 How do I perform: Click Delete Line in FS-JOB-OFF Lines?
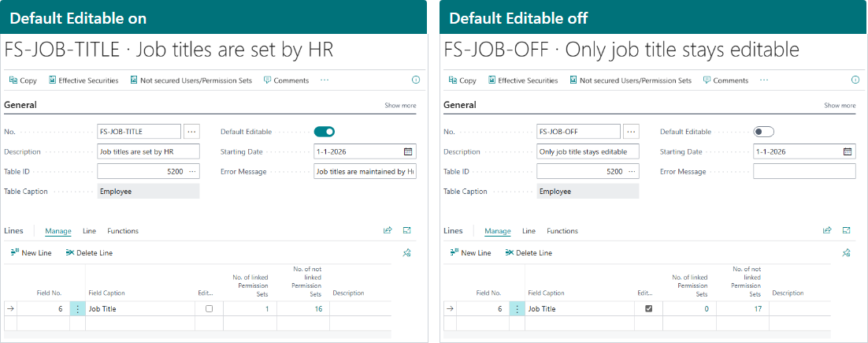(529, 252)
